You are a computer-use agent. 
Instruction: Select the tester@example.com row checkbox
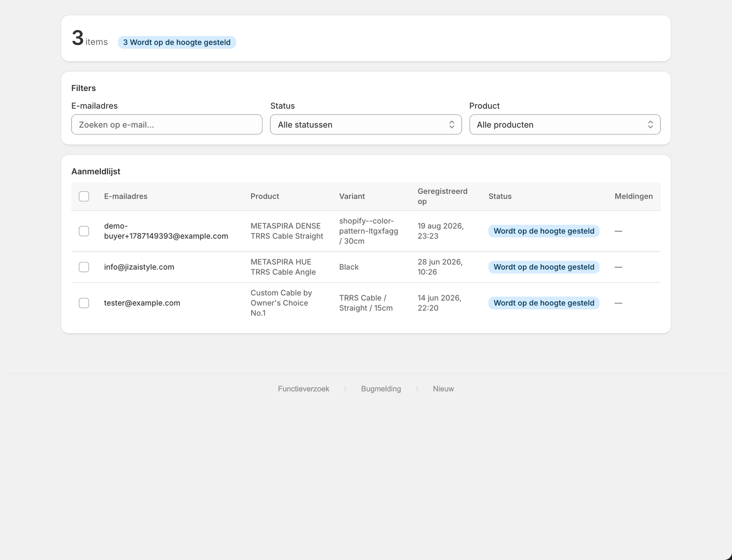84,303
